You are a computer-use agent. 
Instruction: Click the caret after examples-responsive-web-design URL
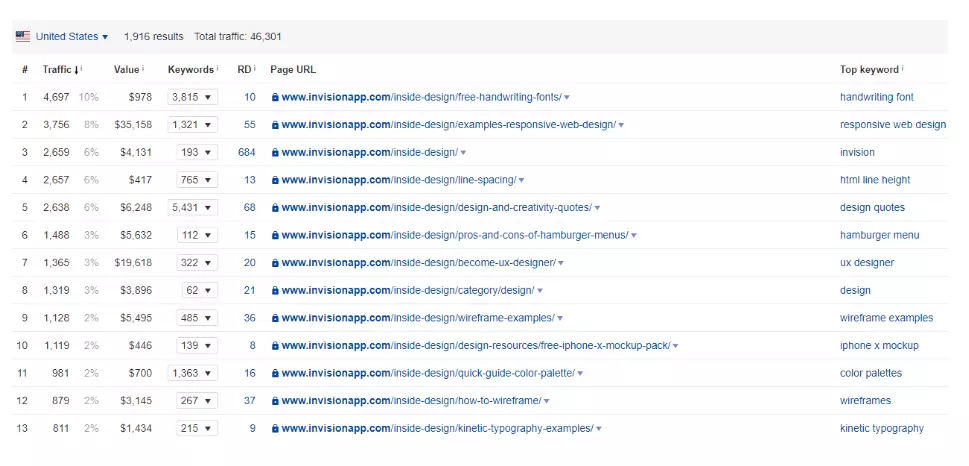(x=621, y=125)
